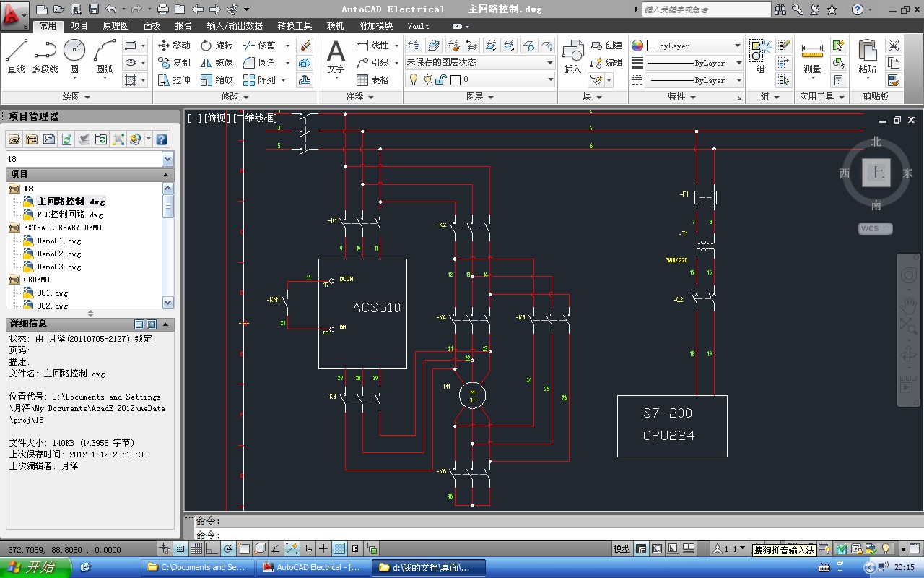
Task: Select the 直线 (Line) drawing tool
Action: 16,56
